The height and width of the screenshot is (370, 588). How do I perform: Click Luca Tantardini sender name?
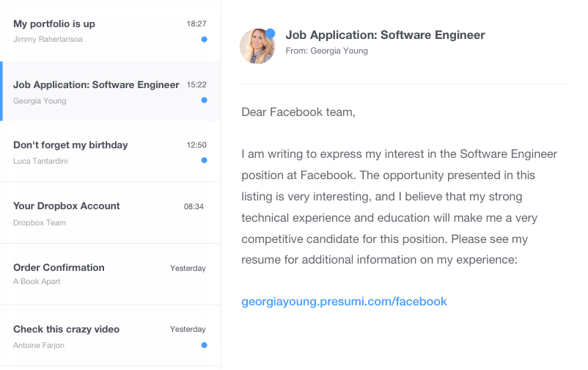coord(40,161)
